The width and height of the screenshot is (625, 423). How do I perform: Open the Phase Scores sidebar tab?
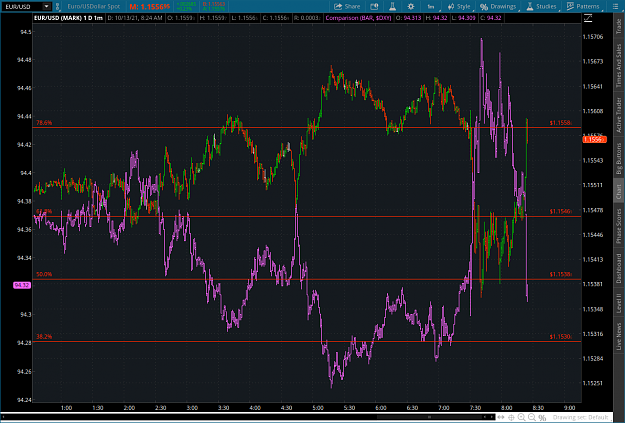tap(619, 226)
